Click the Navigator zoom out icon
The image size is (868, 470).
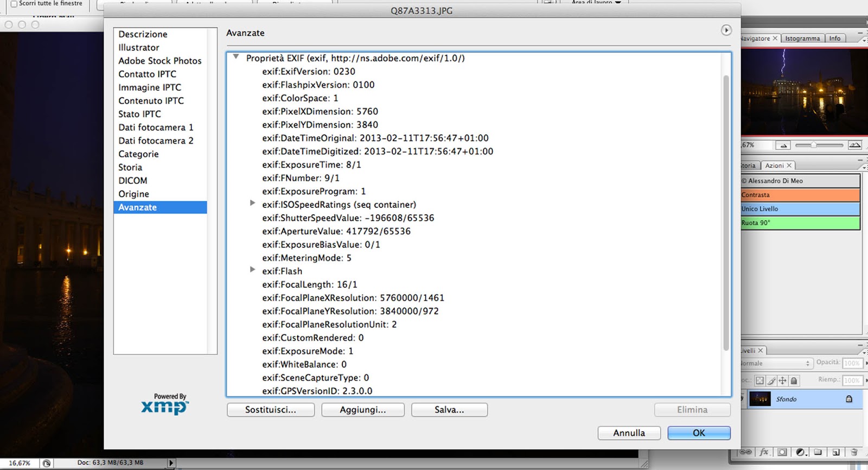coord(782,145)
